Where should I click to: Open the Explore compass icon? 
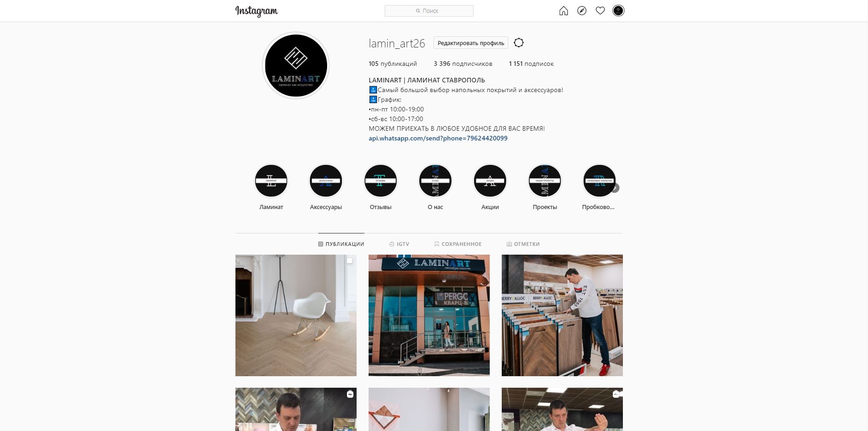(x=582, y=11)
